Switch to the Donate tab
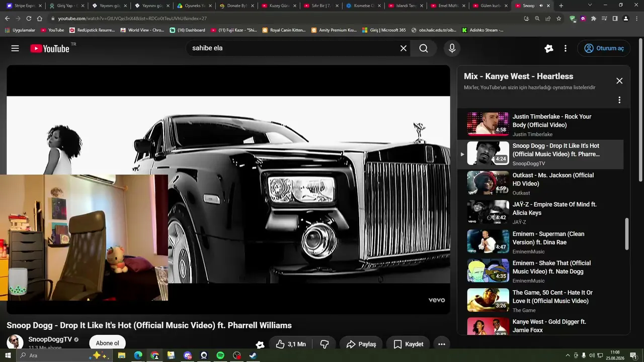Viewport: 644px width, 362px height. (x=237, y=6)
